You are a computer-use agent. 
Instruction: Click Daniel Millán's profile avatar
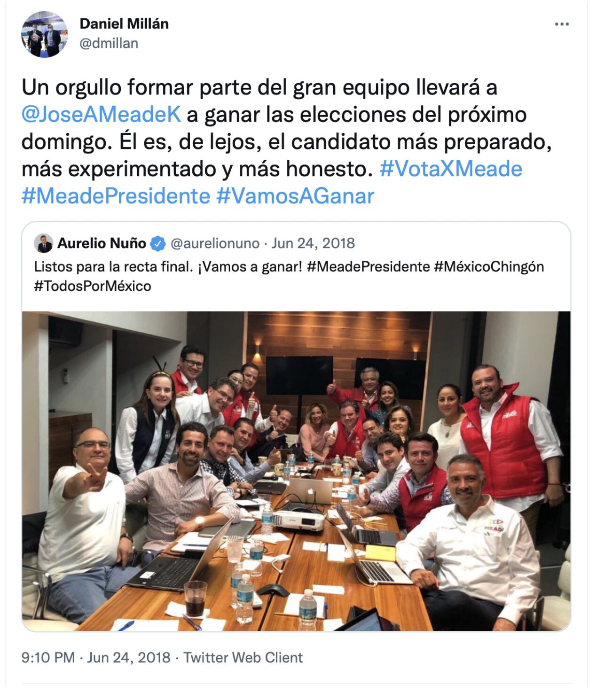[45, 34]
